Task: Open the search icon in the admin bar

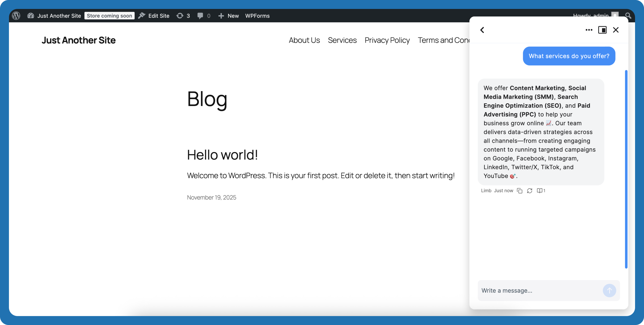Action: pos(628,16)
